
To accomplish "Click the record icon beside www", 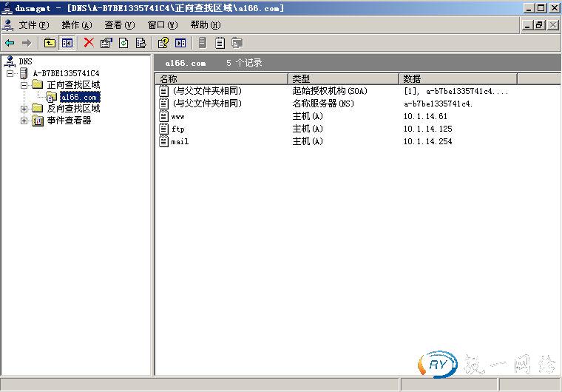I will (163, 116).
